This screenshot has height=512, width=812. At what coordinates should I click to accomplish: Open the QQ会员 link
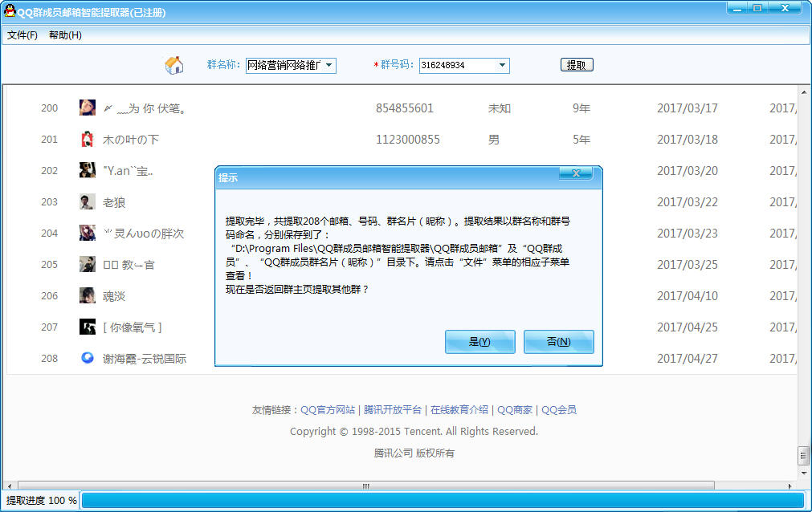pos(559,410)
